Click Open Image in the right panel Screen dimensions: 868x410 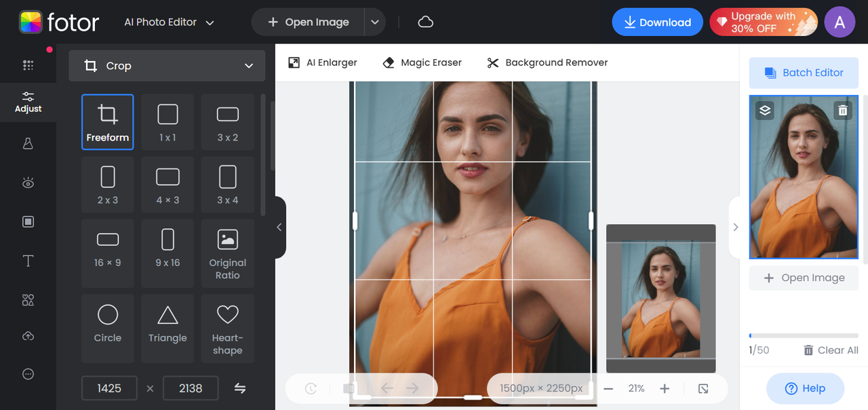[x=804, y=278]
